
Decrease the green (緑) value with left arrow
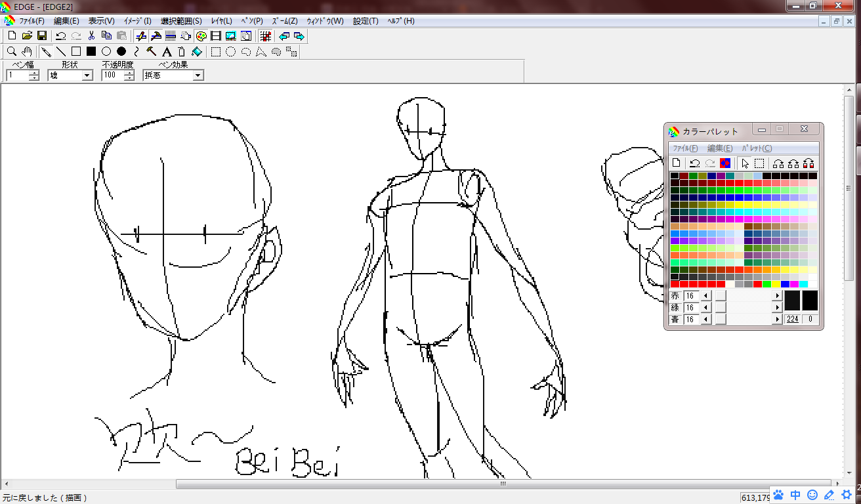click(x=706, y=308)
